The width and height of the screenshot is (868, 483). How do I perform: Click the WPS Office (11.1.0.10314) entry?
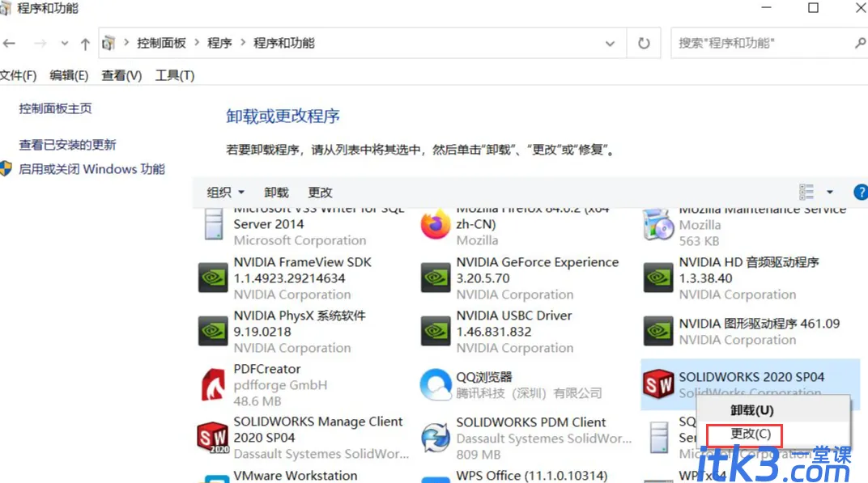pyautogui.click(x=531, y=476)
